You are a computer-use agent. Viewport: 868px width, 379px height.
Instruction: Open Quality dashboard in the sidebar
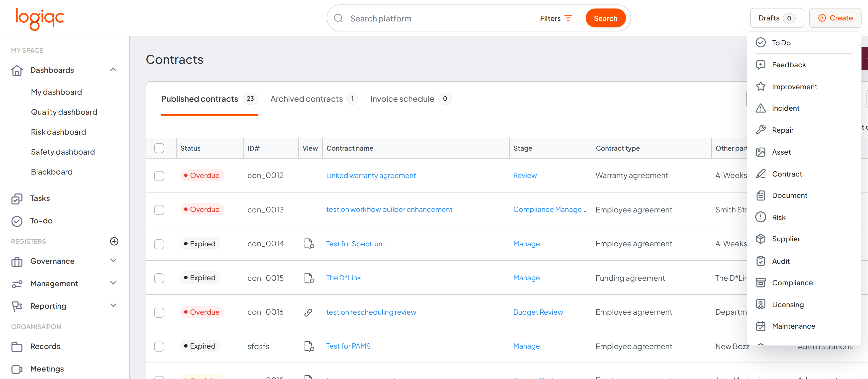pyautogui.click(x=64, y=112)
